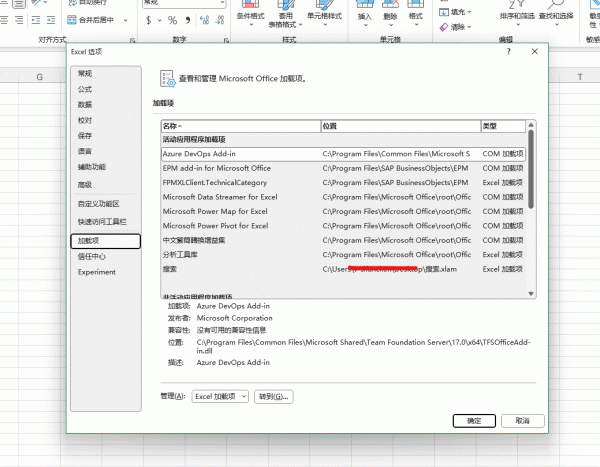The image size is (600, 467).
Task: Click the Delete cells (删除) ribbon icon
Action: click(390, 14)
